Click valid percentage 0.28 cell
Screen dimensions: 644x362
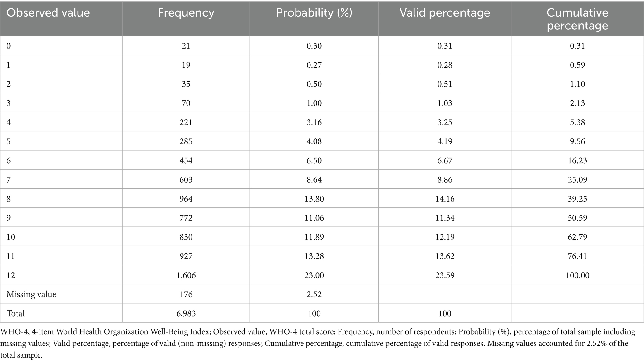click(445, 65)
